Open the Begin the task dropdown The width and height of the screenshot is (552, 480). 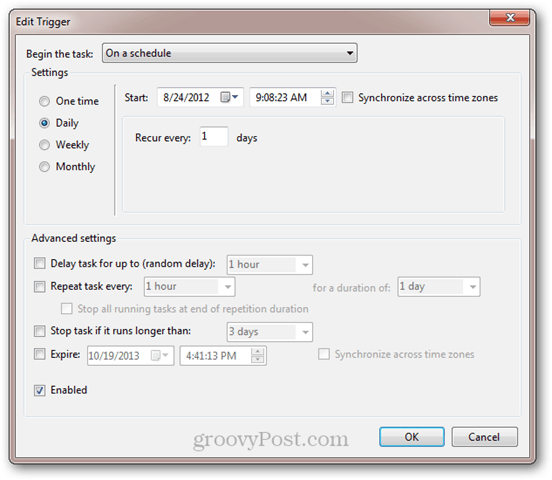coord(230,53)
